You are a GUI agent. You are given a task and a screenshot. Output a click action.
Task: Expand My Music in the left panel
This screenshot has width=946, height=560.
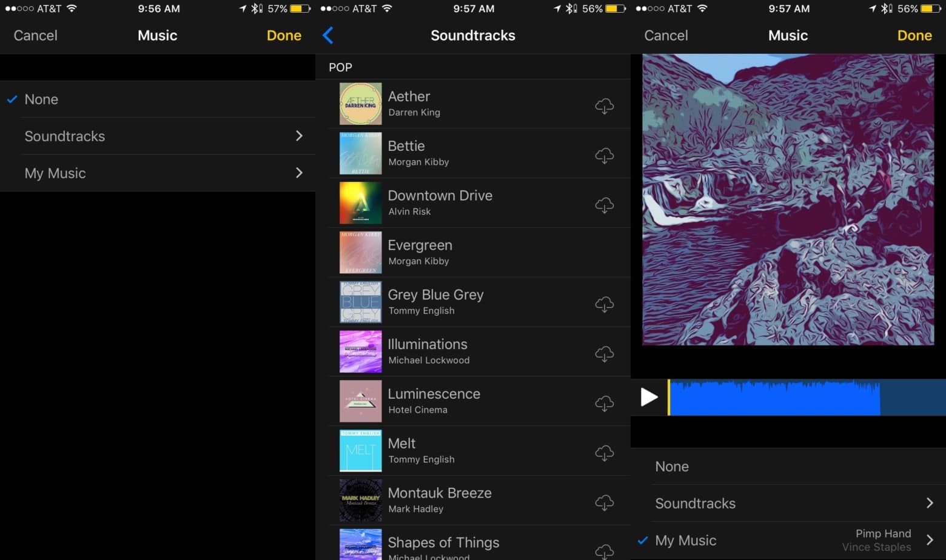pos(55,173)
